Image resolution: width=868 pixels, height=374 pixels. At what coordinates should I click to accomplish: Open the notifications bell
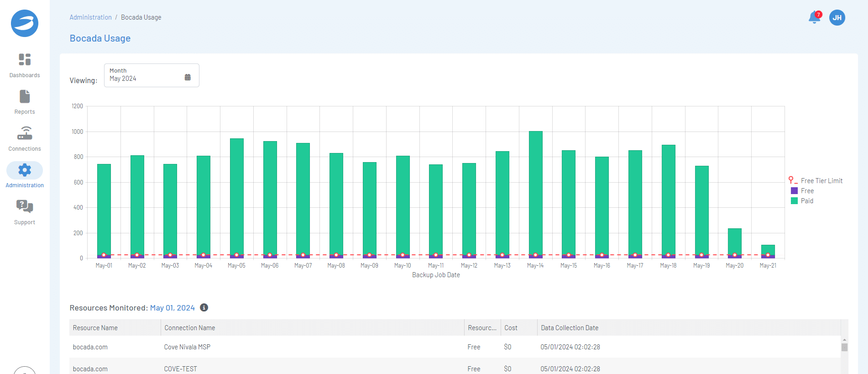pos(814,17)
